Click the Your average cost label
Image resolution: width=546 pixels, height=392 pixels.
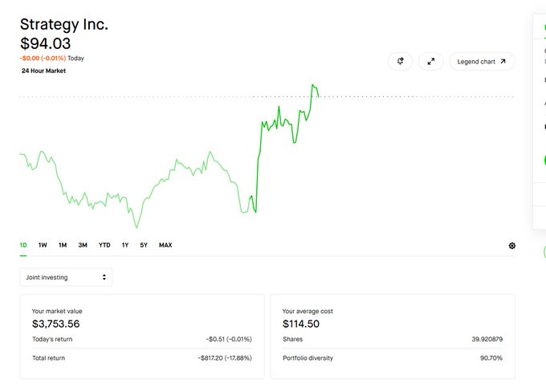[x=308, y=311]
